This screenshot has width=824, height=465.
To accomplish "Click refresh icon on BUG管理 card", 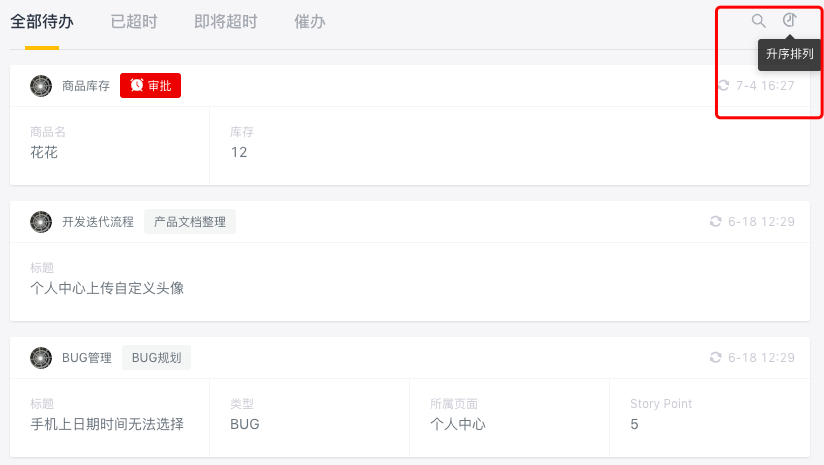I will 715,358.
